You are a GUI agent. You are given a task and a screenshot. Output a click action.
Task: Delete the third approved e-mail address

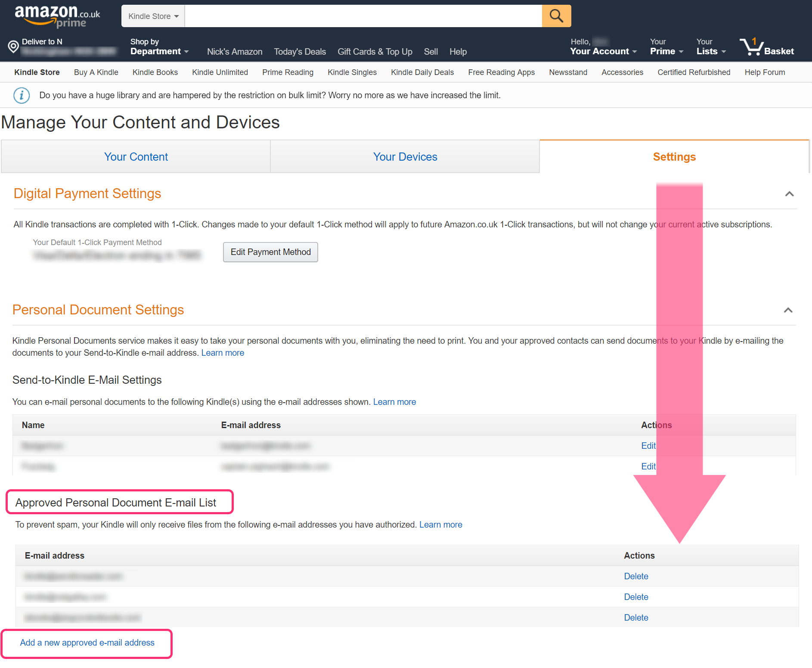tap(636, 618)
